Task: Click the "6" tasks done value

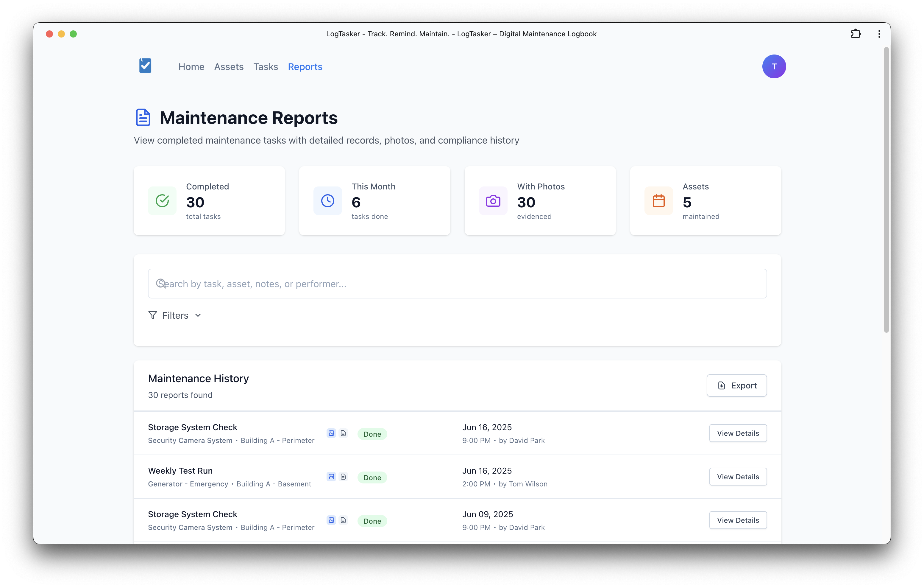Action: pos(356,202)
